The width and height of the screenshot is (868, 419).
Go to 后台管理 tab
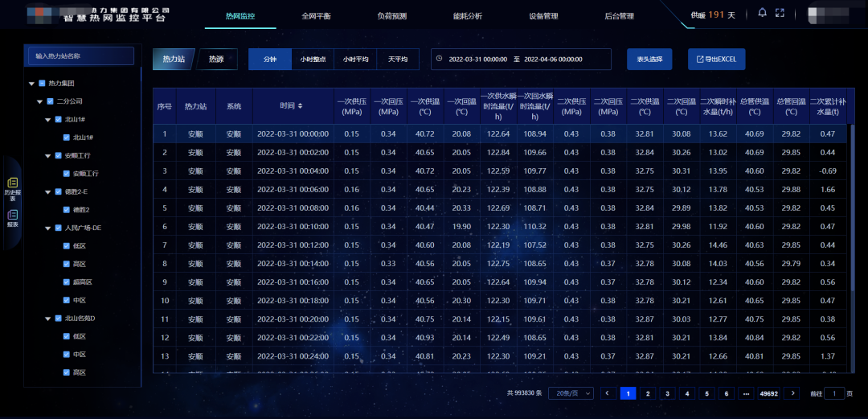pos(619,16)
